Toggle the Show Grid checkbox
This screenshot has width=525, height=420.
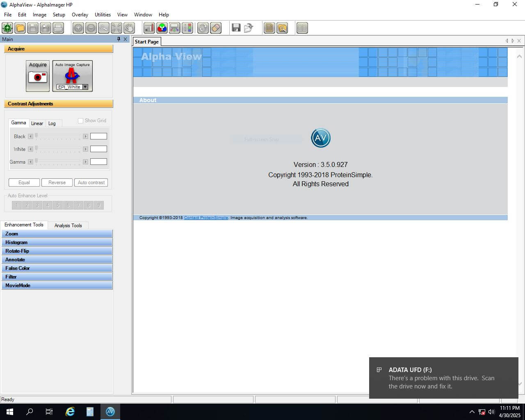[81, 121]
